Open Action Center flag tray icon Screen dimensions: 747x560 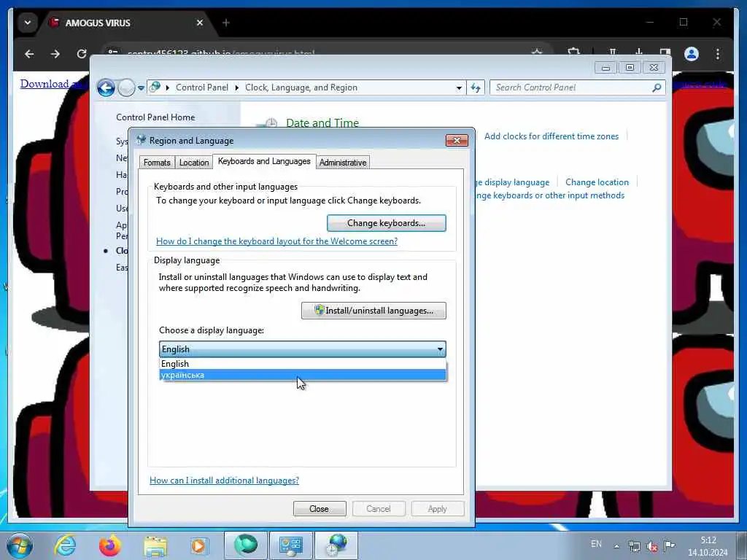click(670, 545)
